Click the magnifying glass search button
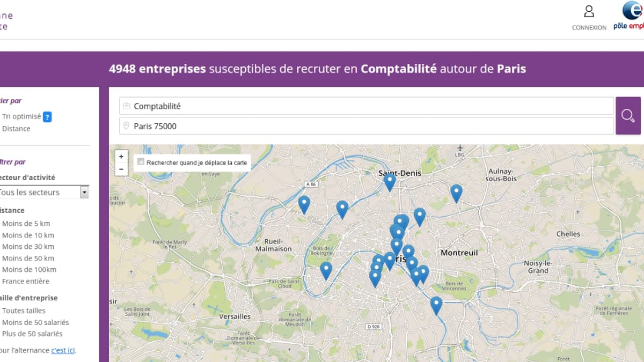Viewport: 644px width, 362px height. pyautogui.click(x=628, y=115)
